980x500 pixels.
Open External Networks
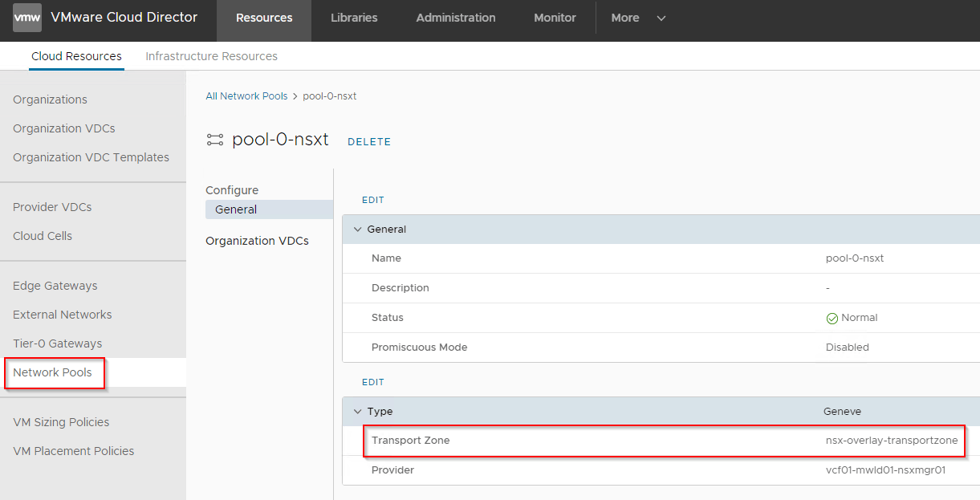(x=63, y=315)
